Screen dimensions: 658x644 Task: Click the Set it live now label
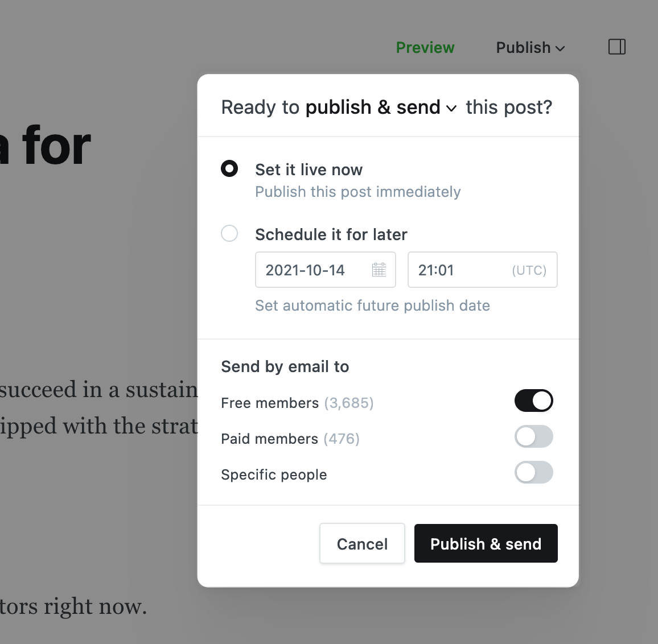(x=309, y=170)
